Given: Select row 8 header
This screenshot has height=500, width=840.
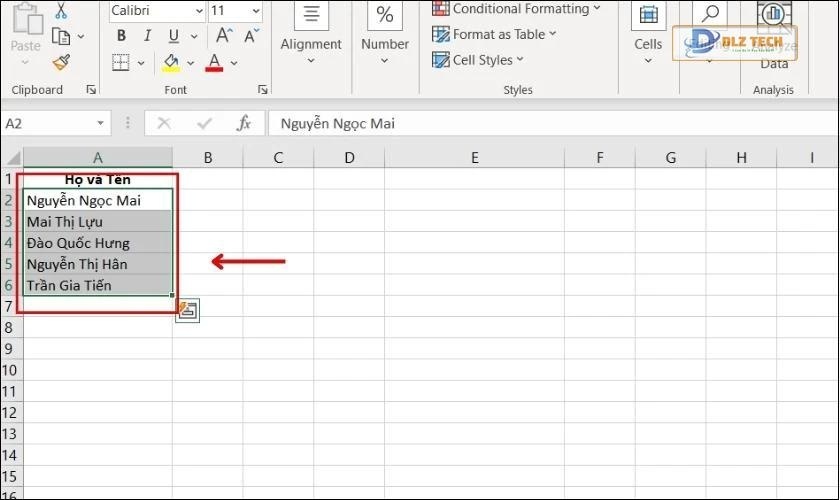Looking at the screenshot, I should (9, 327).
